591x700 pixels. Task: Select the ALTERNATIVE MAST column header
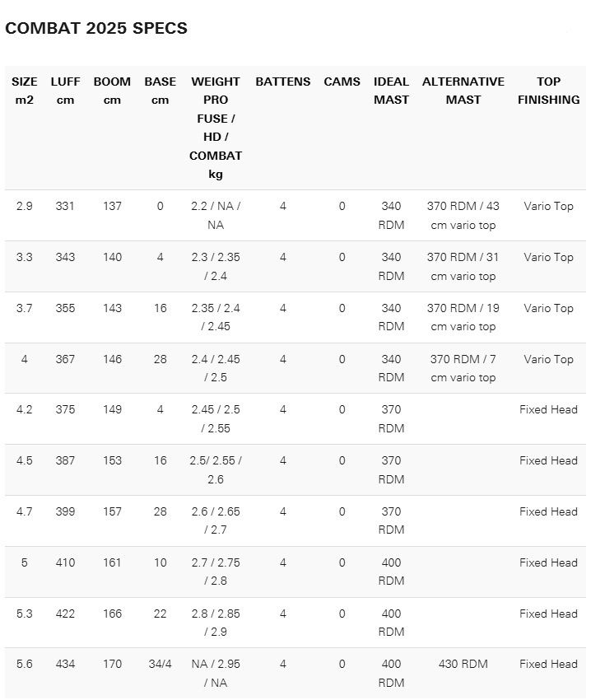pyautogui.click(x=463, y=91)
